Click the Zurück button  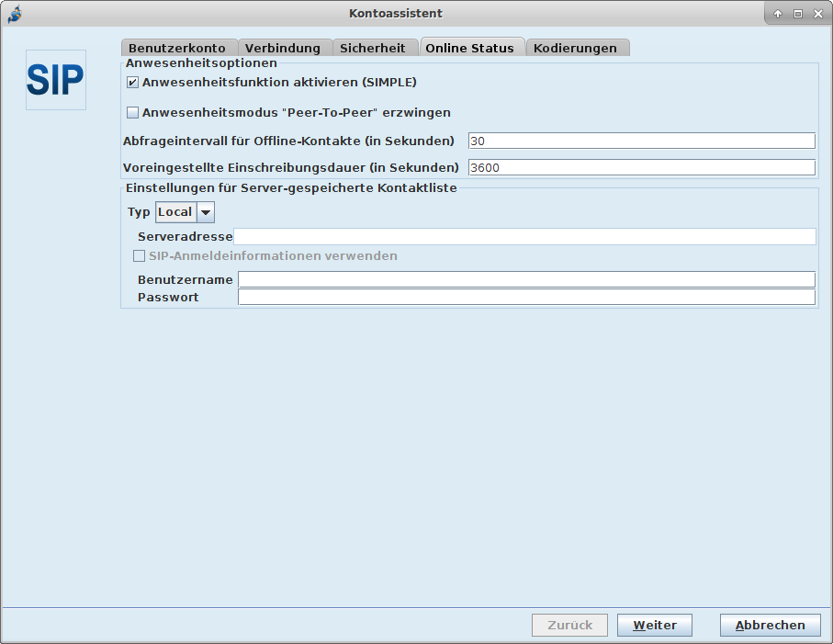569,625
